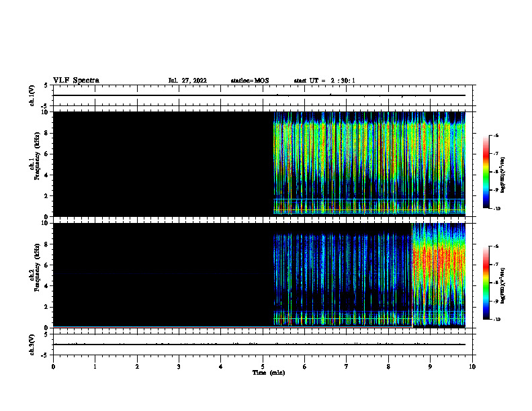Click the time axis tick label "5"
532x411 pixels.
[263, 366]
